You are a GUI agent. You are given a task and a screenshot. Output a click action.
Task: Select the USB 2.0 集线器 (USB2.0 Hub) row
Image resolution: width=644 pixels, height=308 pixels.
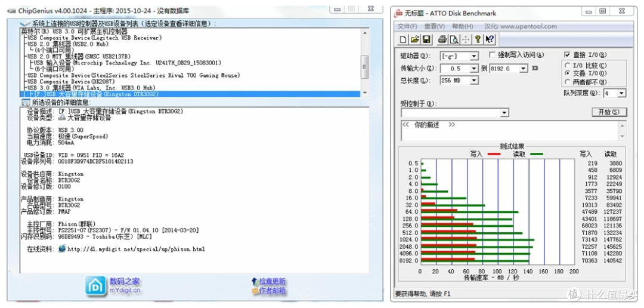68,44
